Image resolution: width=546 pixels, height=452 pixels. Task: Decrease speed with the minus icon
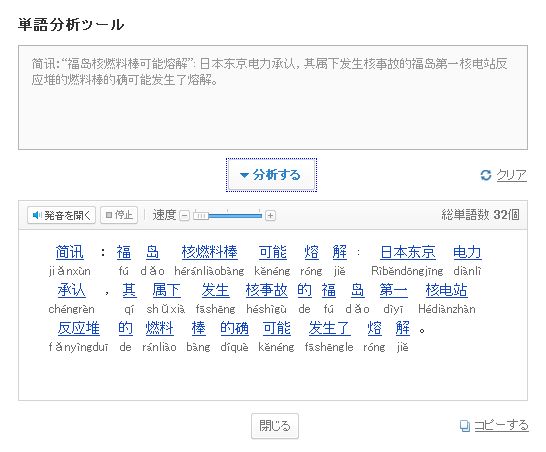pyautogui.click(x=184, y=216)
